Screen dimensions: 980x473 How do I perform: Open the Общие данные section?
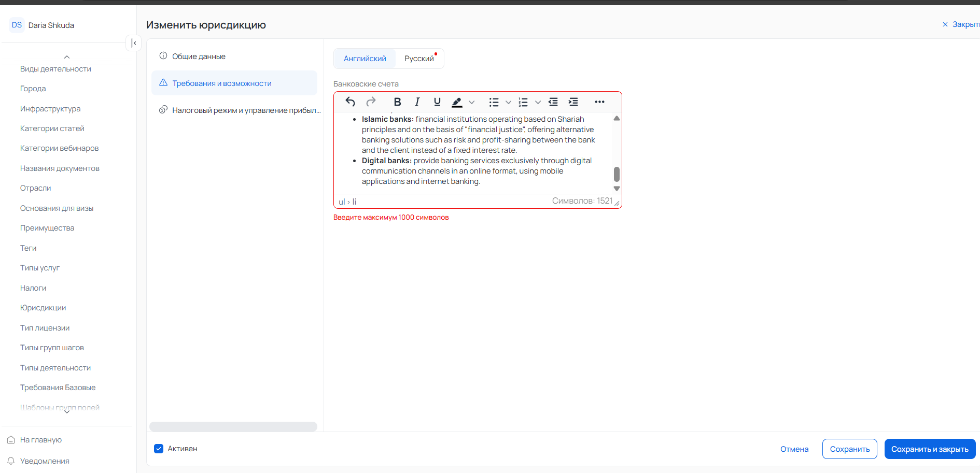234,56
